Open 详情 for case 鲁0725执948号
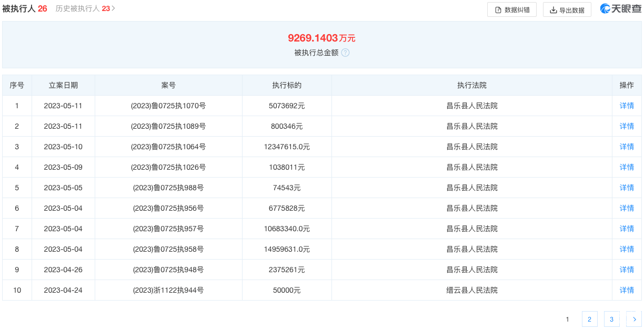Viewport: 644px width, 330px height. click(x=627, y=270)
